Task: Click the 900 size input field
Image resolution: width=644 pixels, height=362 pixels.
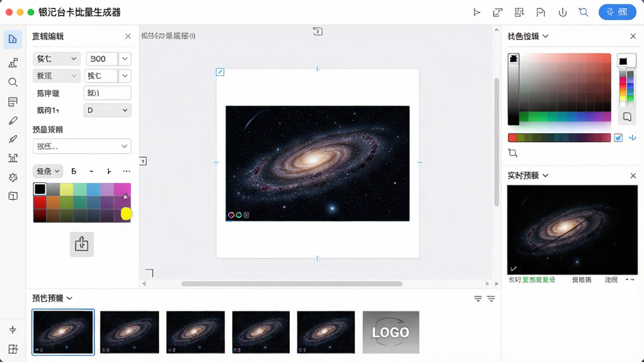Action: 102,58
